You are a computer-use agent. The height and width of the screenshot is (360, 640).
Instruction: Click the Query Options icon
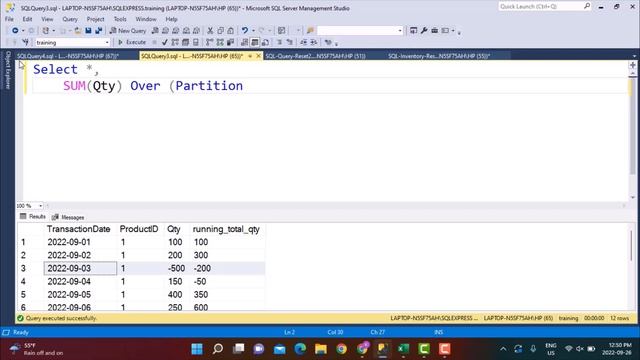point(185,42)
